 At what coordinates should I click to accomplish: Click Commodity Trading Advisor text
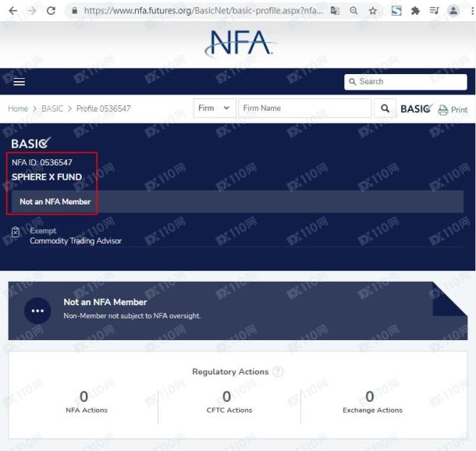(x=76, y=241)
